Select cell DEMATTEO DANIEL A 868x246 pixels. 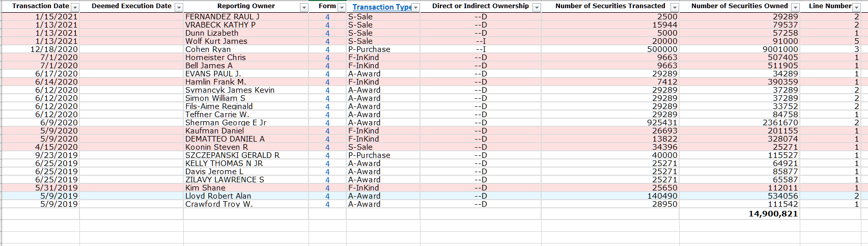pyautogui.click(x=246, y=139)
